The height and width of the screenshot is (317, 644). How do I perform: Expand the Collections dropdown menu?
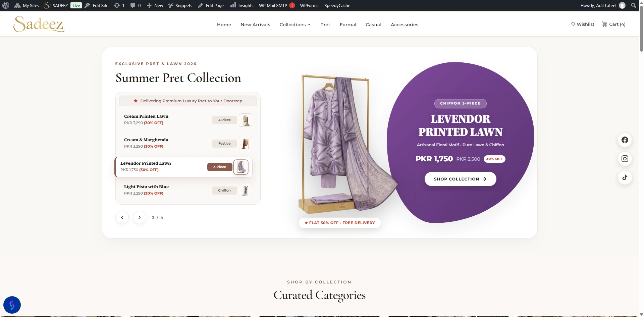click(x=295, y=24)
